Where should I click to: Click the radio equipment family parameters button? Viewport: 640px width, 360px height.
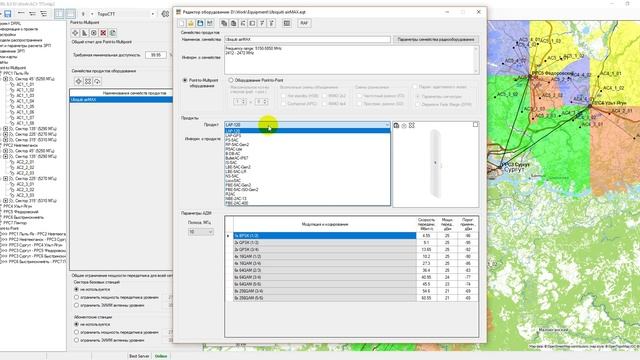pos(436,40)
